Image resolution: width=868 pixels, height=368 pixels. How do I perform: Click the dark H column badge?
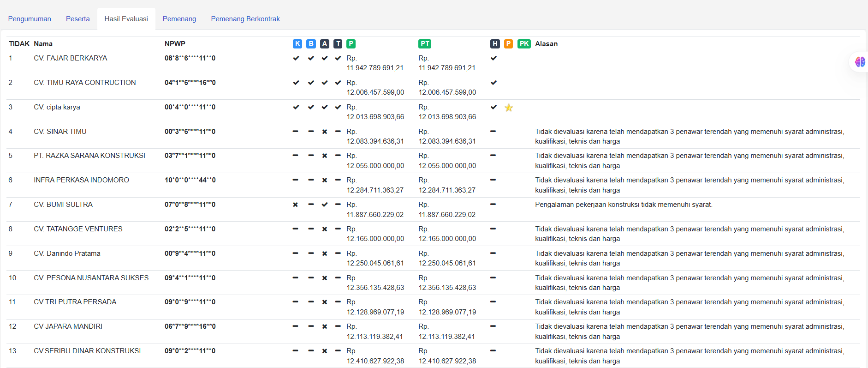tap(495, 43)
